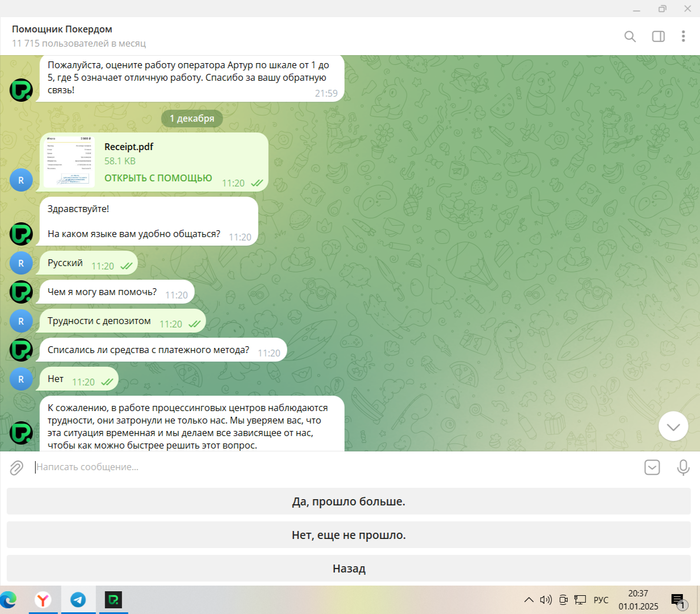Click 'ОТКРЫТЬ С ПОМОЩЬЮ' link
Screen dimensions: 700x614
click(158, 178)
